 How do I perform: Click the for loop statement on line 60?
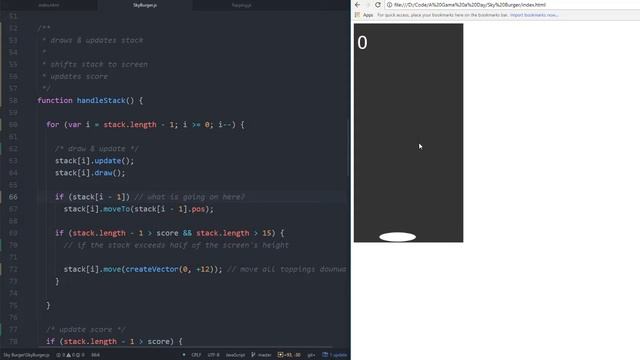tap(145, 124)
